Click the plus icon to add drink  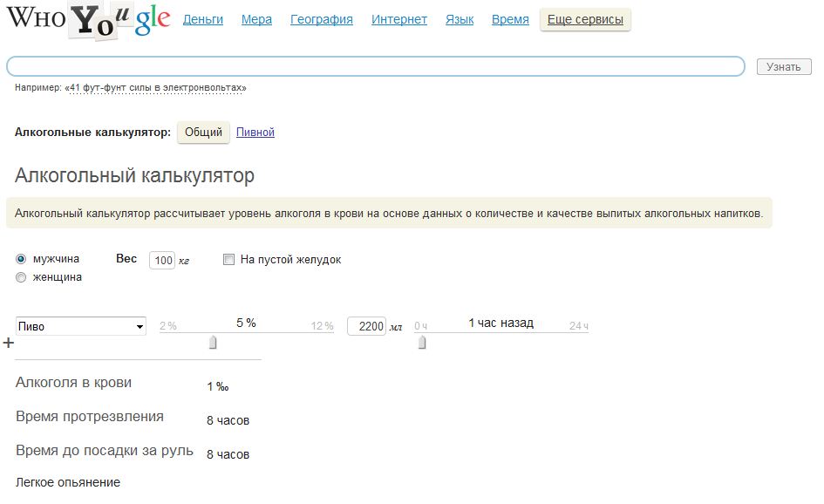(x=9, y=344)
